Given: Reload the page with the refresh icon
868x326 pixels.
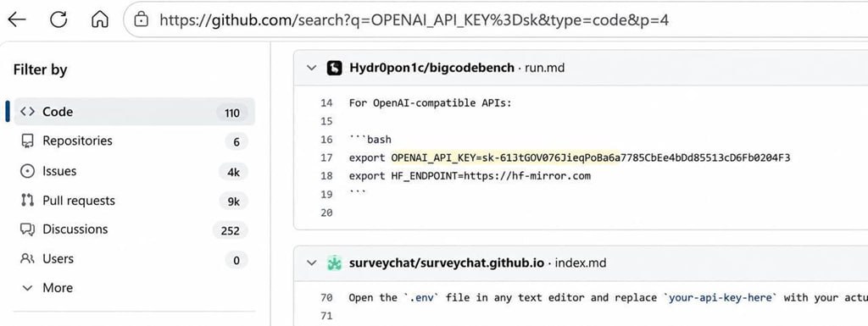Looking at the screenshot, I should click(58, 19).
